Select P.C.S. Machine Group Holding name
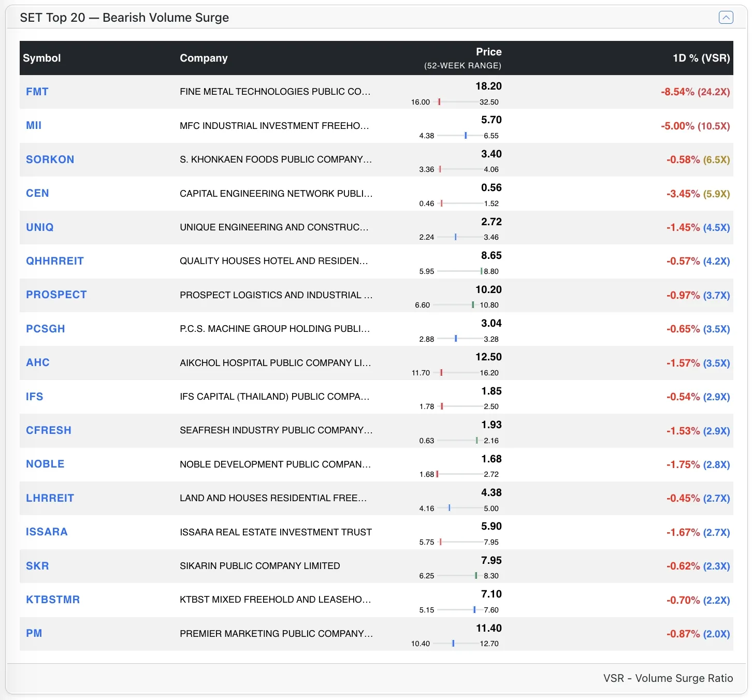This screenshot has width=752, height=700. coord(275,329)
